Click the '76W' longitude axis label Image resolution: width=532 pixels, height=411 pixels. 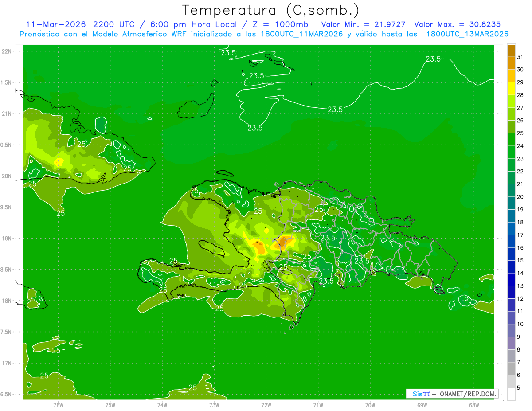(58, 405)
